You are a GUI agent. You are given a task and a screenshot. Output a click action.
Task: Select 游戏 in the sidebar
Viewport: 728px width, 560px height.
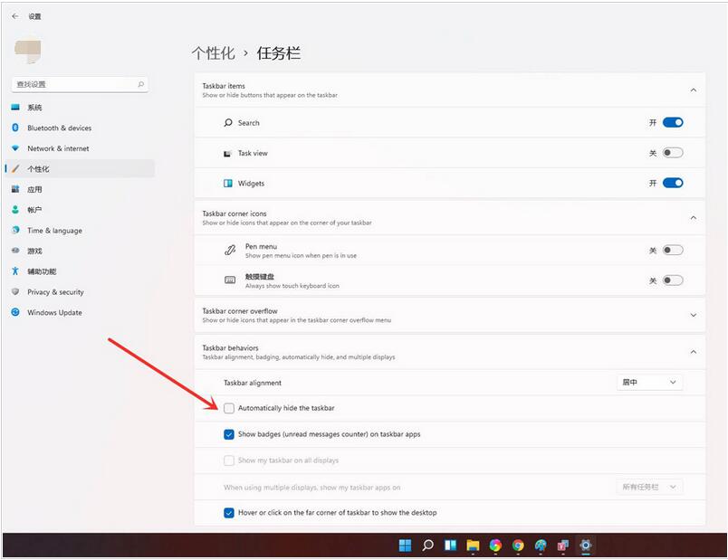tap(80, 251)
